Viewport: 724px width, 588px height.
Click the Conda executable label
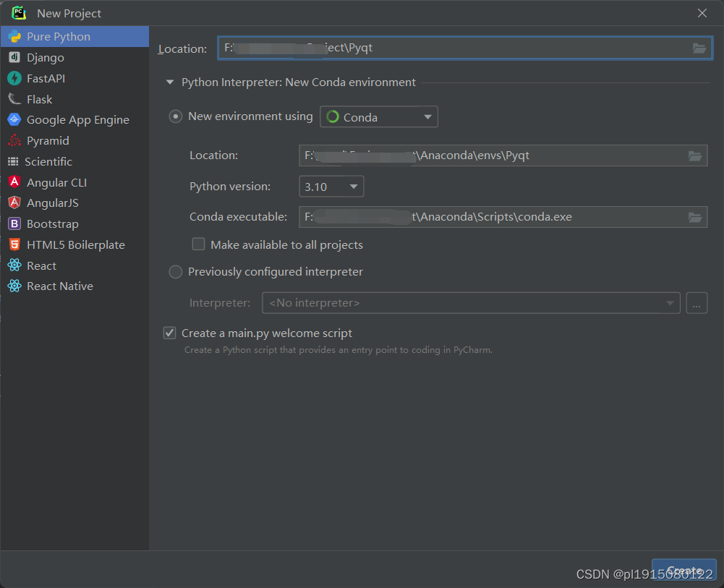tap(238, 217)
